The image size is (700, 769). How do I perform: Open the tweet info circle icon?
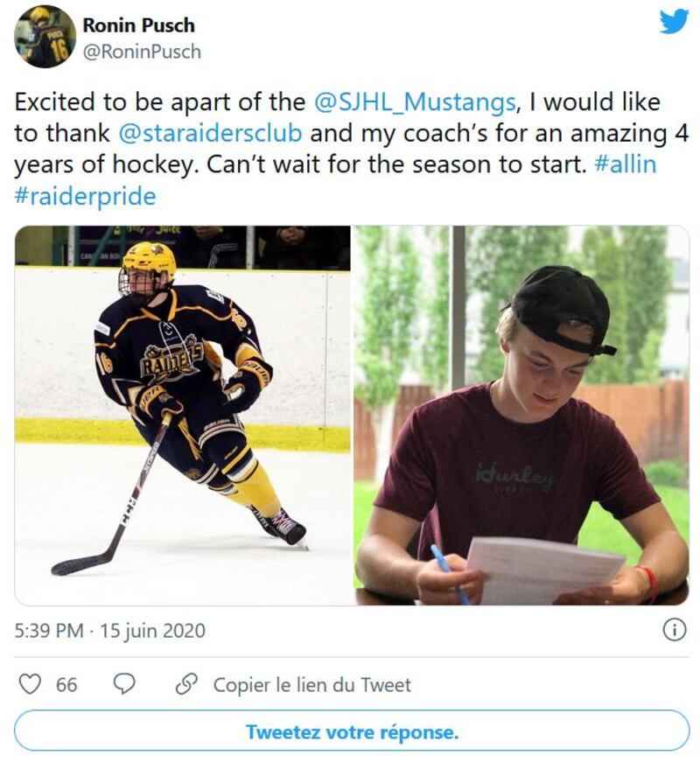[x=674, y=630]
